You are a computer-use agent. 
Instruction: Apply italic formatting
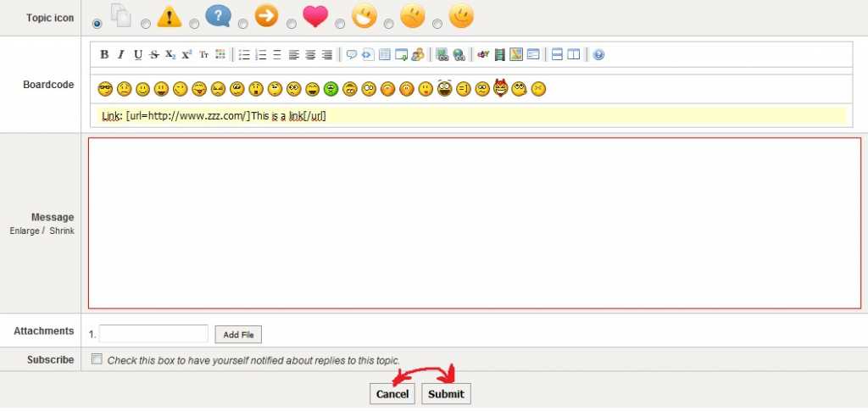pyautogui.click(x=120, y=55)
